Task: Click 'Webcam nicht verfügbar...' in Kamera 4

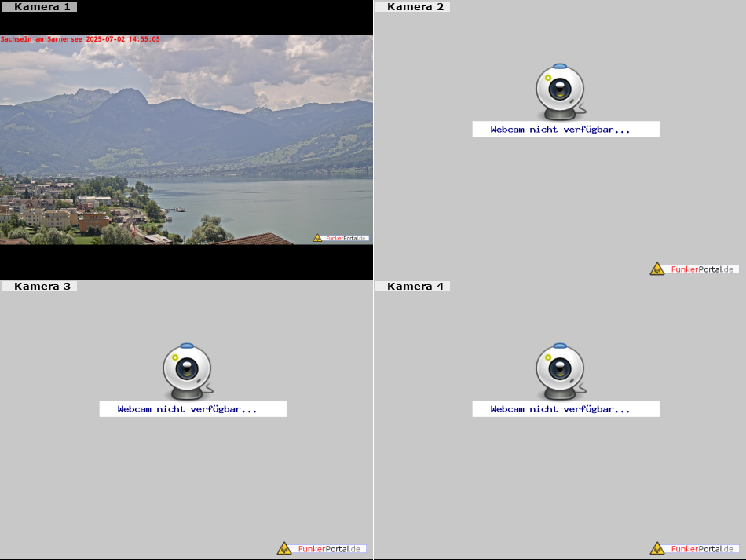Action: click(565, 408)
